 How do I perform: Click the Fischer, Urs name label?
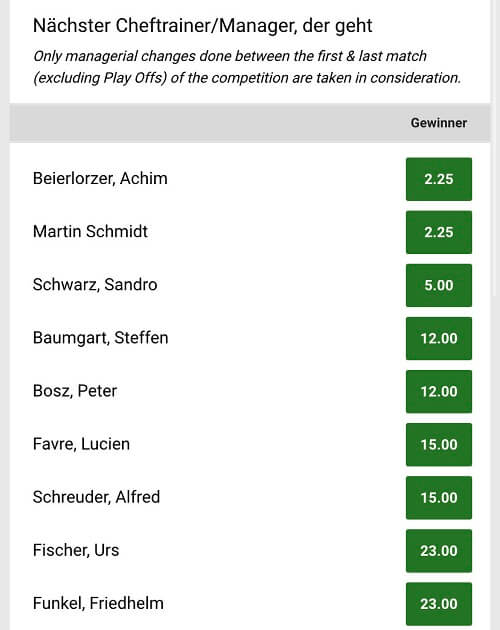76,550
